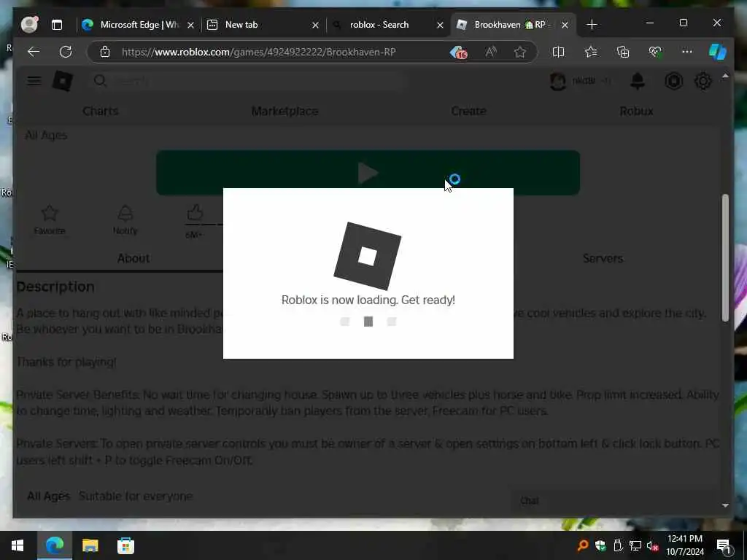
Task: Open the Roblox hamburger navigation menu
Action: pos(34,81)
